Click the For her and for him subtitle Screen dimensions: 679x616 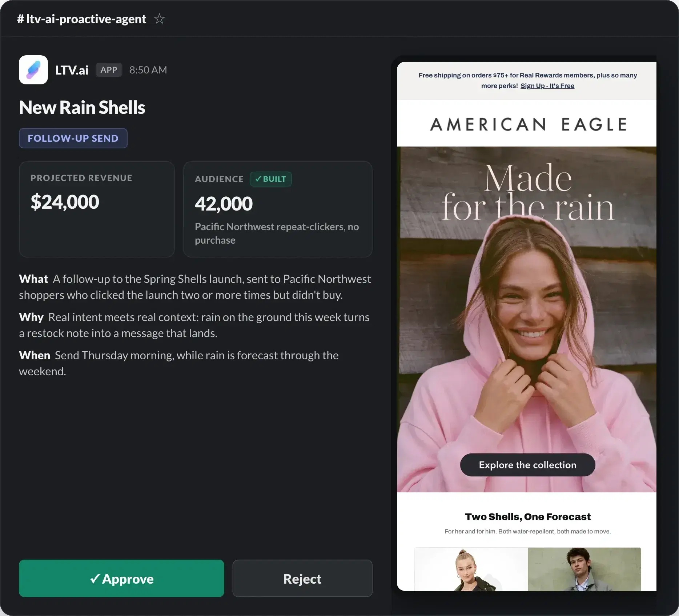[528, 532]
